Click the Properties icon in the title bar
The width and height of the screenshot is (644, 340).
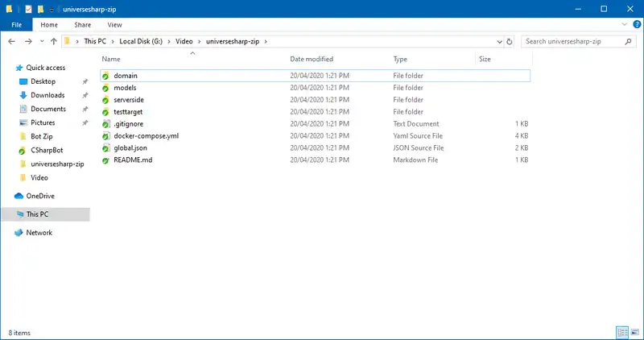tap(28, 9)
